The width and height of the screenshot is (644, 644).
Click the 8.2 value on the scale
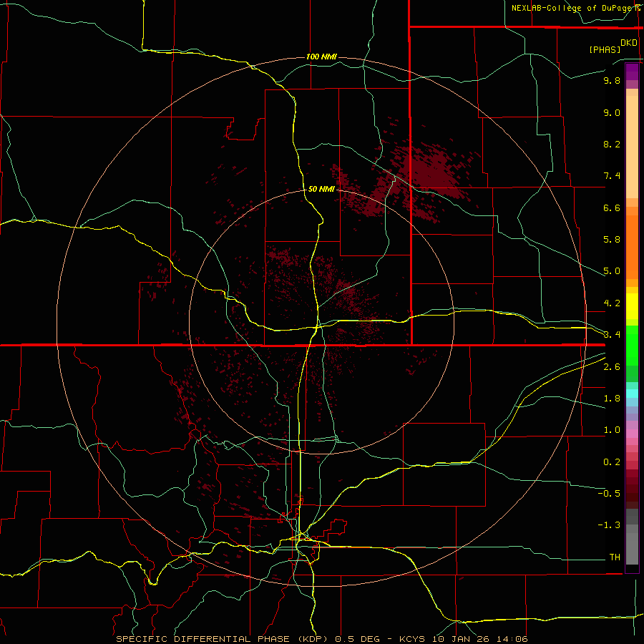[612, 144]
